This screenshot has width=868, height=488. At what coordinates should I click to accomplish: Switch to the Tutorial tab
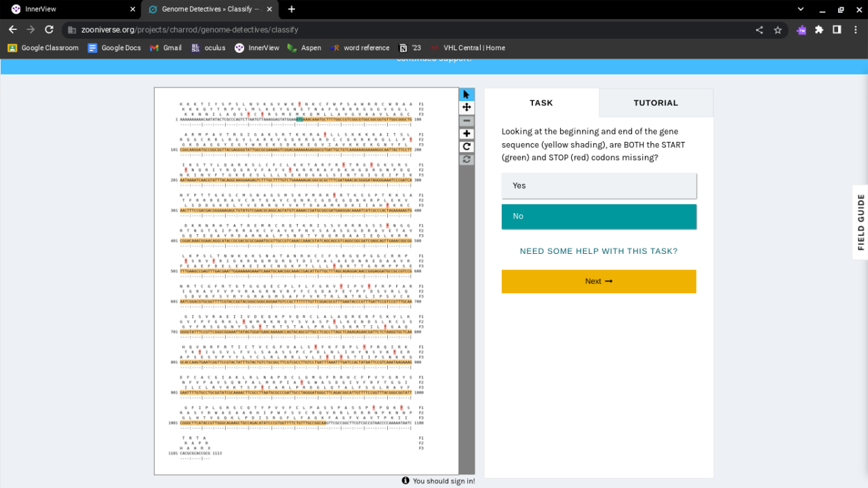tap(656, 103)
